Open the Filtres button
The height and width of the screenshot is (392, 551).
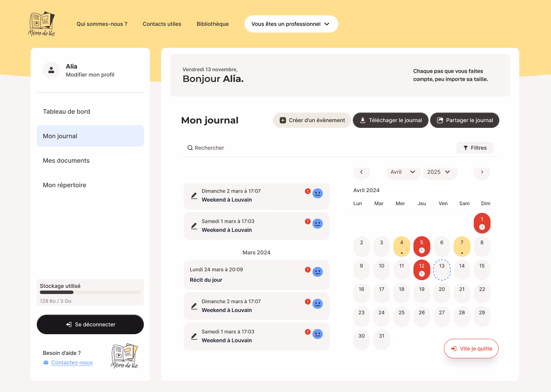pyautogui.click(x=475, y=148)
